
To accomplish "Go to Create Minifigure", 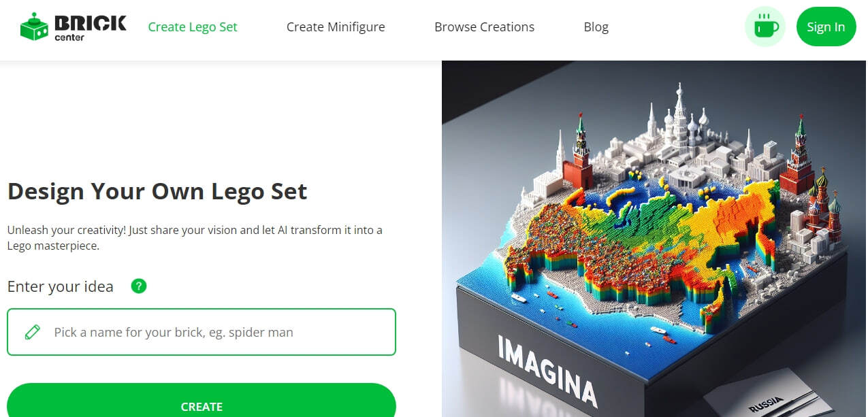I will [336, 27].
